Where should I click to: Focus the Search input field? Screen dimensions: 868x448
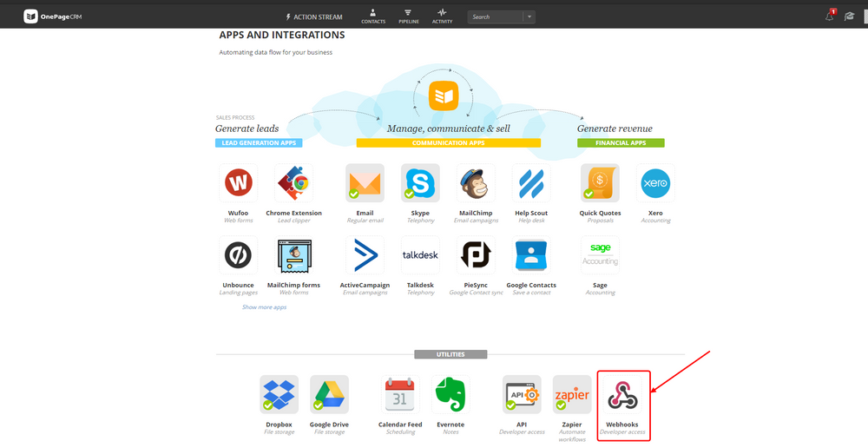(x=496, y=17)
